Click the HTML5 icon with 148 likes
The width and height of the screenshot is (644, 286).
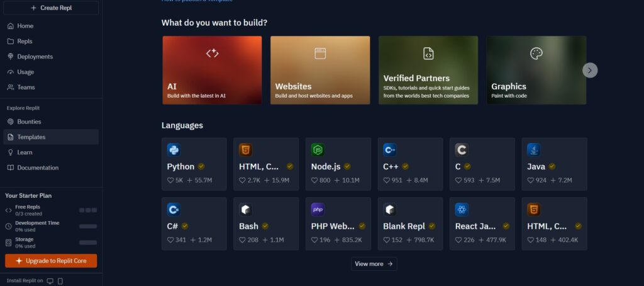point(534,209)
